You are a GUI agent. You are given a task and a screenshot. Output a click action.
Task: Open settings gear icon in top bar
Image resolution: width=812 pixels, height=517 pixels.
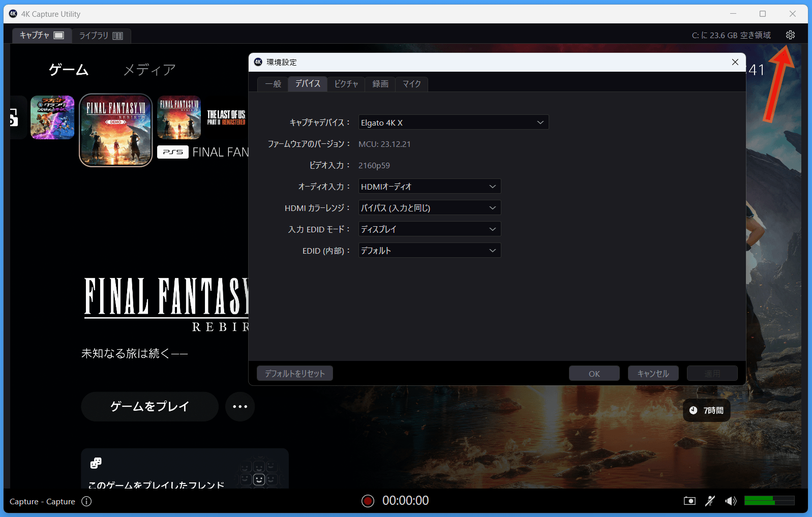click(x=790, y=35)
